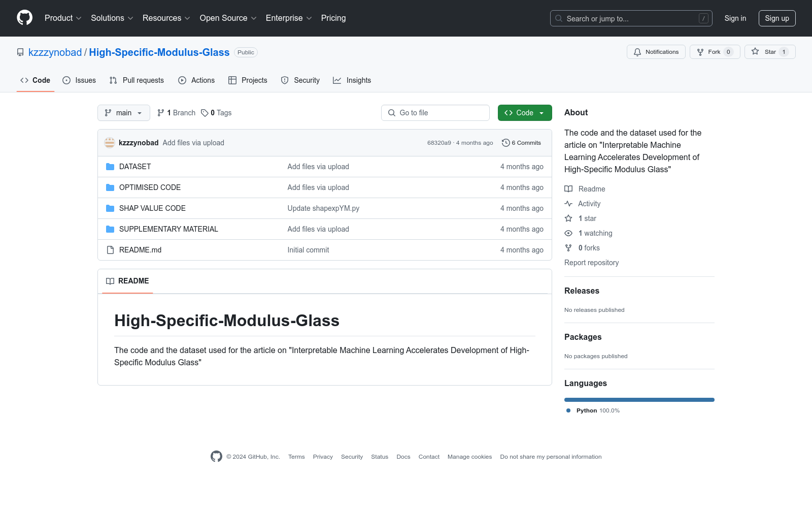Click the Privacy footer link
Image resolution: width=812 pixels, height=508 pixels.
click(x=323, y=457)
